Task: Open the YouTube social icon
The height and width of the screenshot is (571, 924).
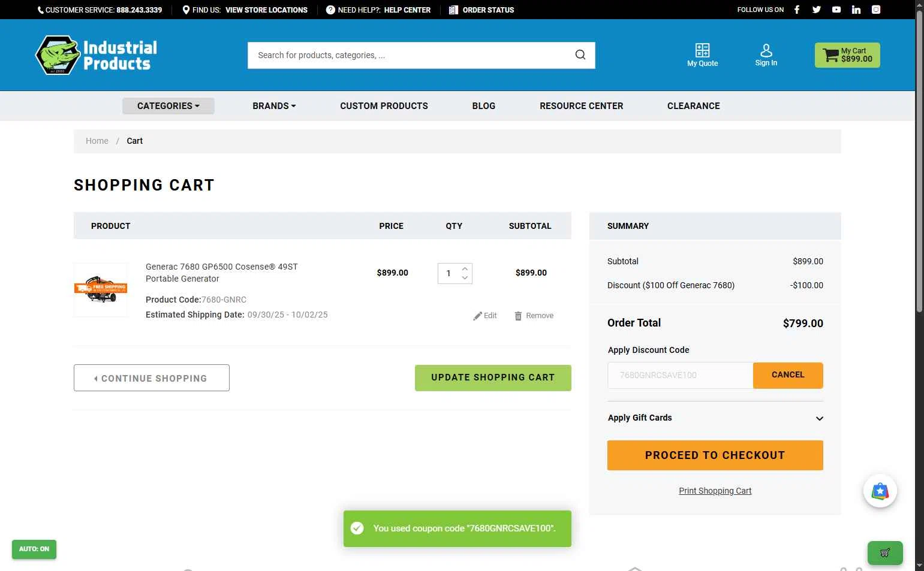Action: 836,10
